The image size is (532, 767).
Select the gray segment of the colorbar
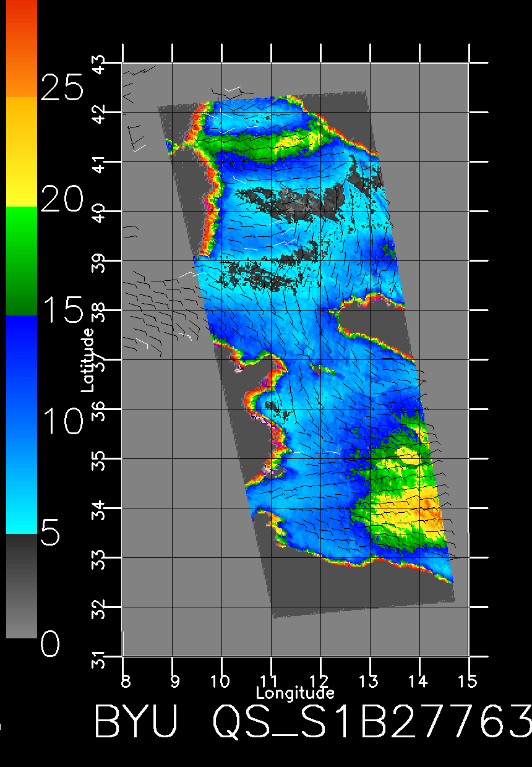click(22, 585)
